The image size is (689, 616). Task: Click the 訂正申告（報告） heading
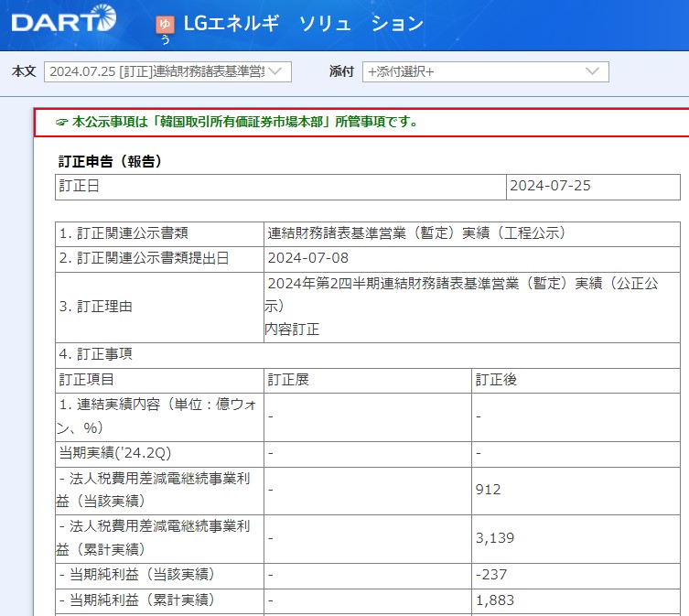click(x=110, y=161)
